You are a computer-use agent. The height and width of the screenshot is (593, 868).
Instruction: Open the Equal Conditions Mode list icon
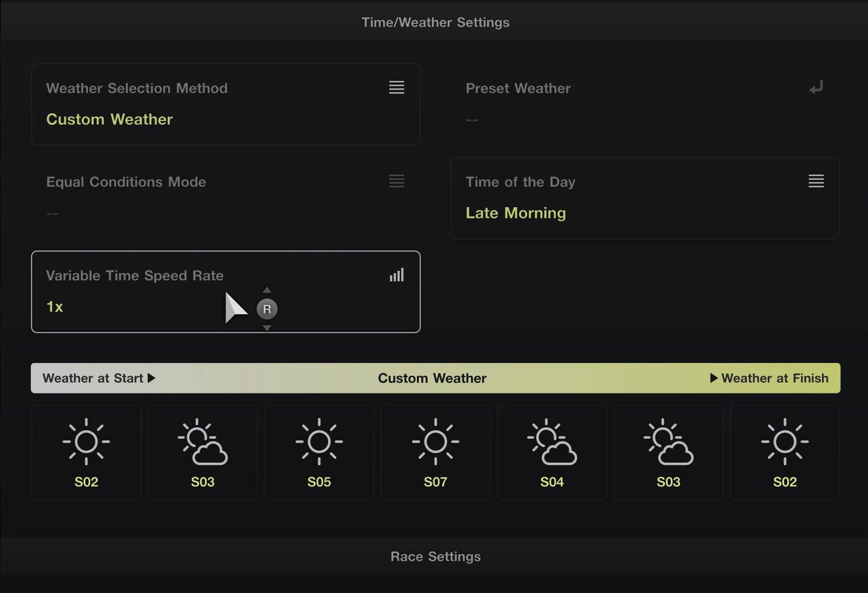(x=396, y=181)
